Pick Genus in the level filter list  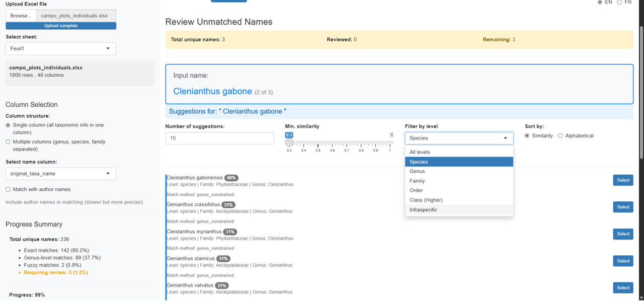[x=417, y=171]
